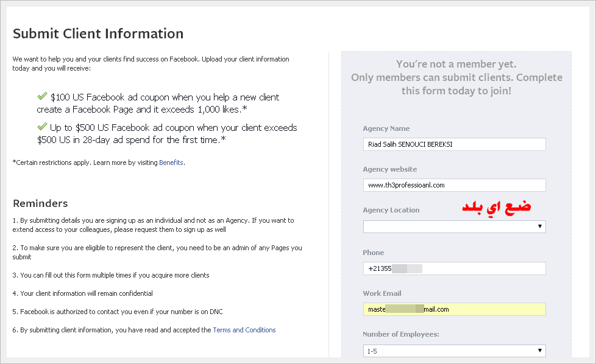The image size is (596, 364).
Task: Click the green checkmark beside $100 coupon
Action: click(42, 96)
